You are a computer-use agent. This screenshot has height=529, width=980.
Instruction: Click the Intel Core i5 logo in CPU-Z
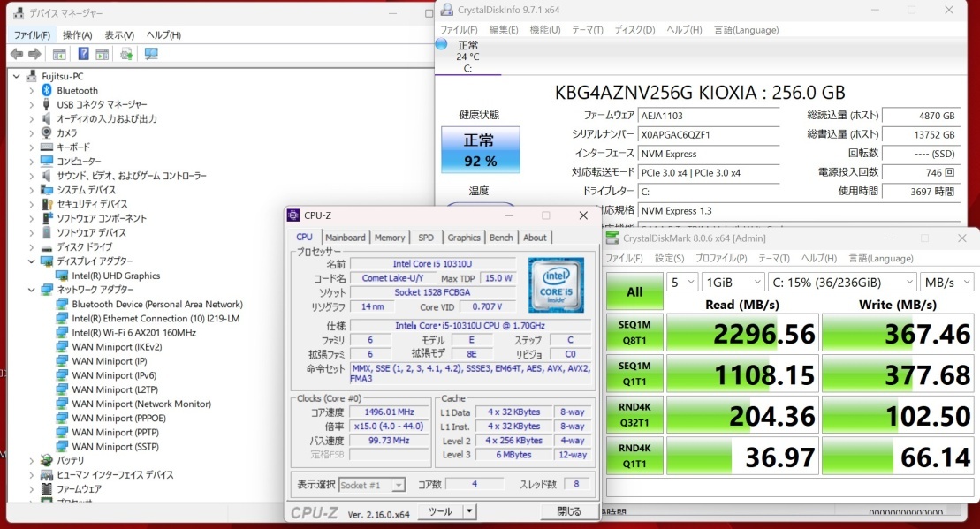tap(556, 284)
